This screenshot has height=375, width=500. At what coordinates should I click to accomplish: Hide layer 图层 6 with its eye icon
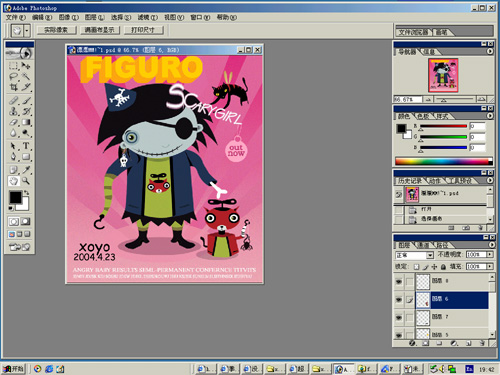point(399,300)
